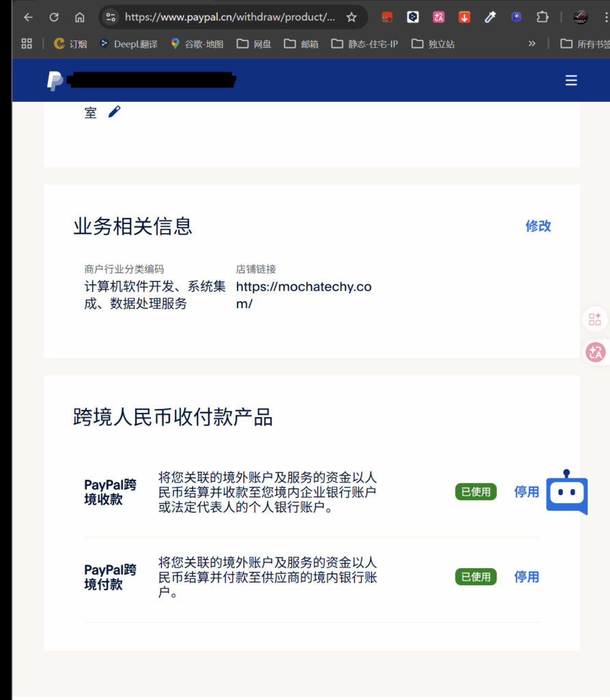Click the pink translate floating icon
Viewport: 610px width, 700px height.
pyautogui.click(x=595, y=352)
